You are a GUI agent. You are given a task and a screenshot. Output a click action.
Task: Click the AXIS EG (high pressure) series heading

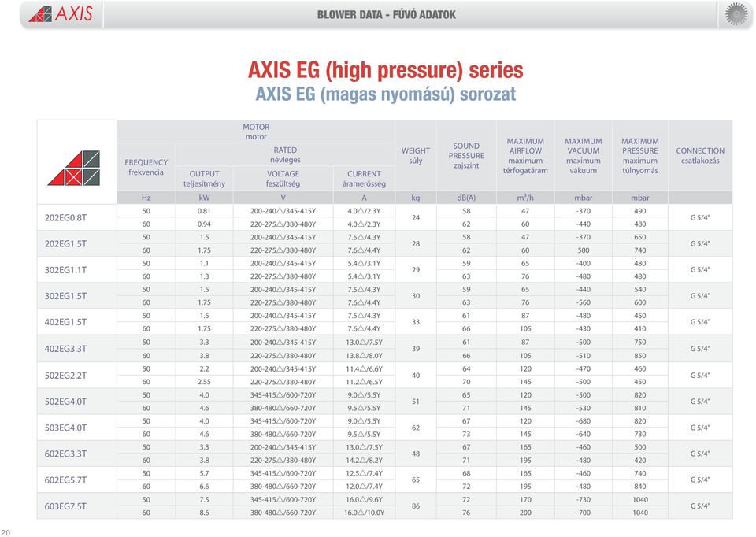click(x=385, y=70)
